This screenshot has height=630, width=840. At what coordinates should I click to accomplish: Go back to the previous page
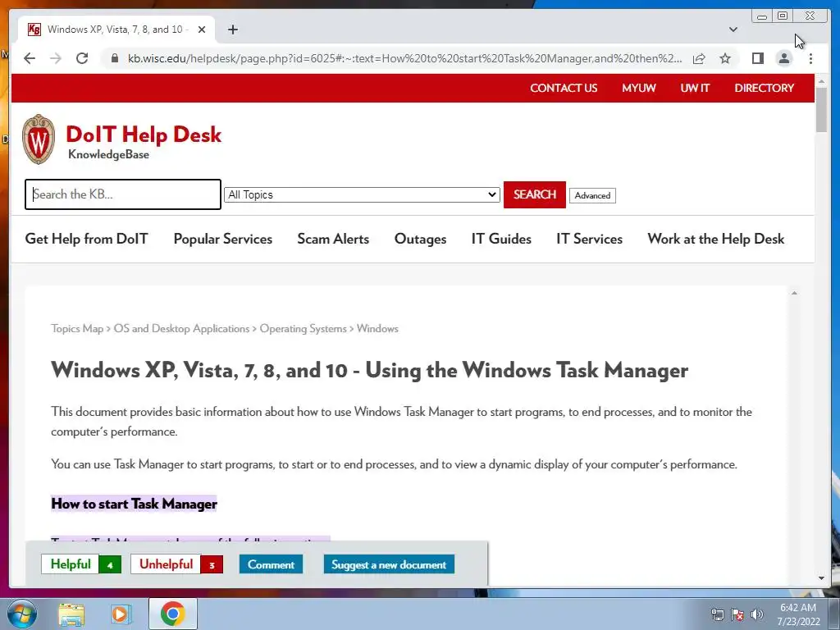30,58
